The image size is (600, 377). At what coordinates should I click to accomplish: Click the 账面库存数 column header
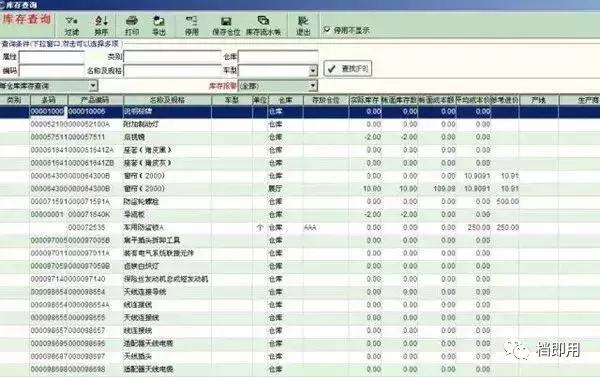[x=399, y=100]
